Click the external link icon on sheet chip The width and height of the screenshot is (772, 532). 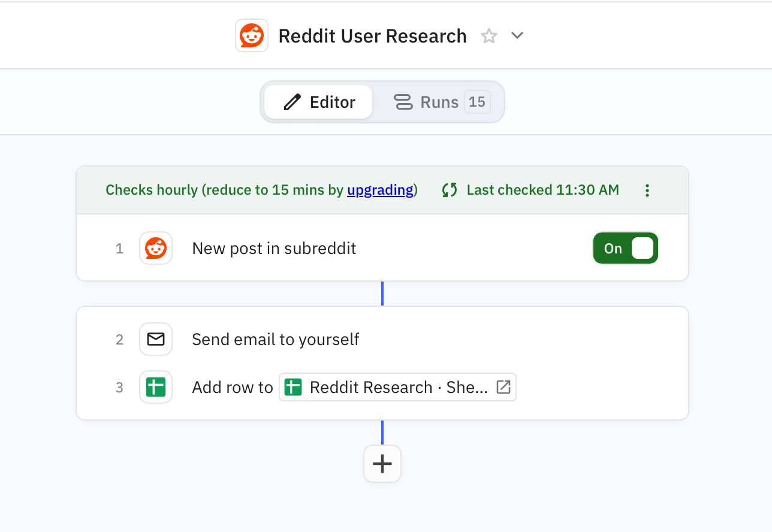(x=503, y=387)
